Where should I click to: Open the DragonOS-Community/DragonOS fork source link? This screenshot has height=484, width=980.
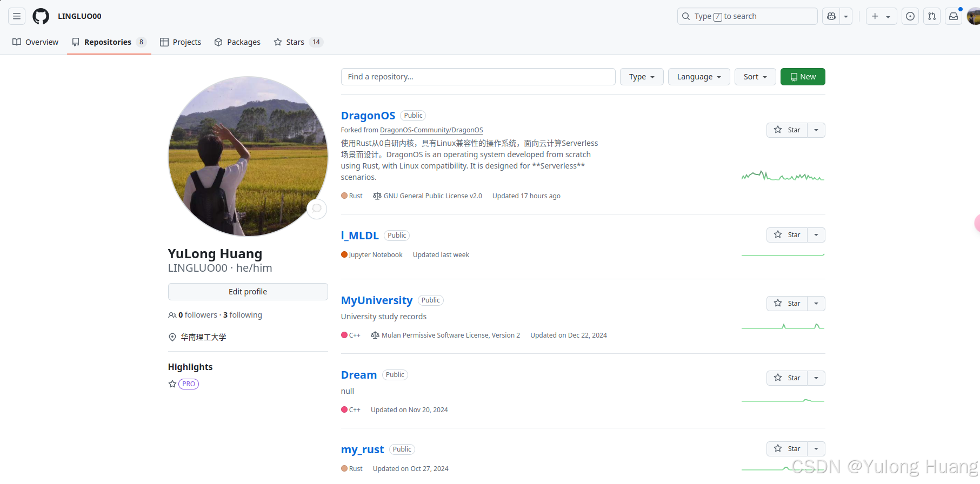(431, 130)
